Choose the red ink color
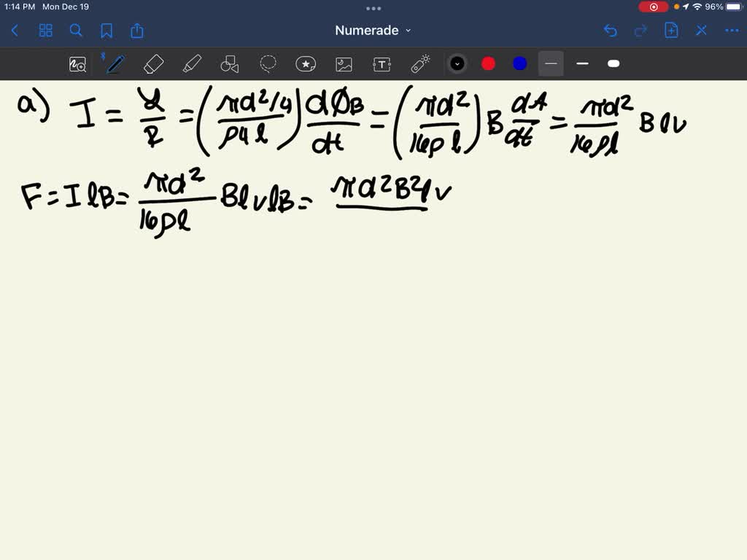Viewport: 747px width, 560px height. (x=488, y=64)
